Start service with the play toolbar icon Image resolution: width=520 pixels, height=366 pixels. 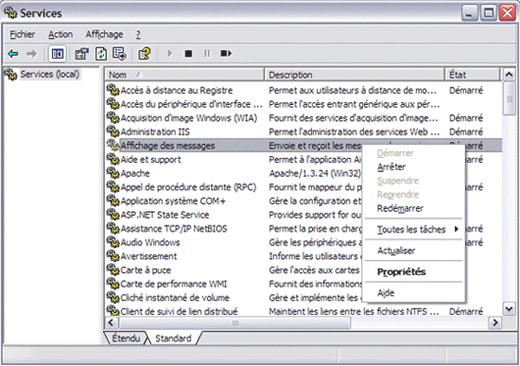(170, 53)
